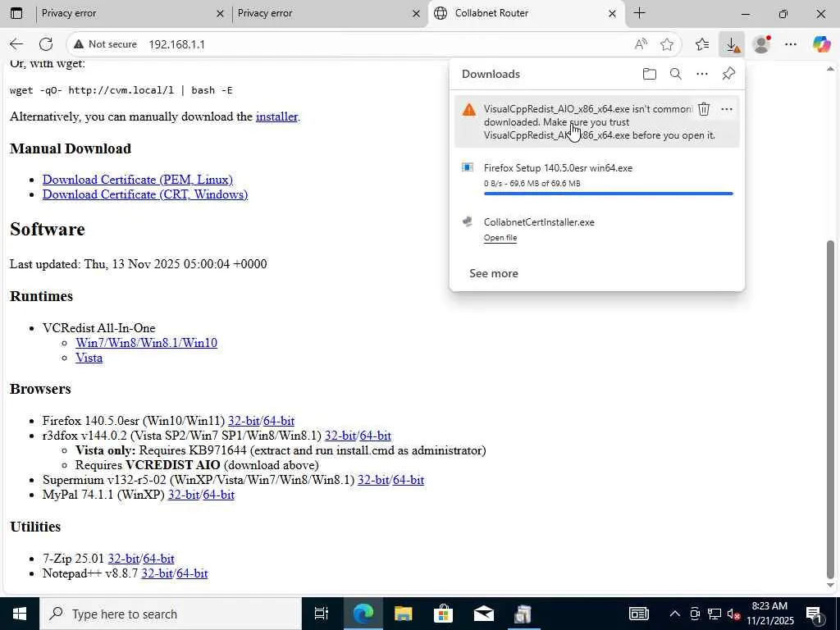Click the Edge icon on the taskbar
840x630 pixels.
363,614
